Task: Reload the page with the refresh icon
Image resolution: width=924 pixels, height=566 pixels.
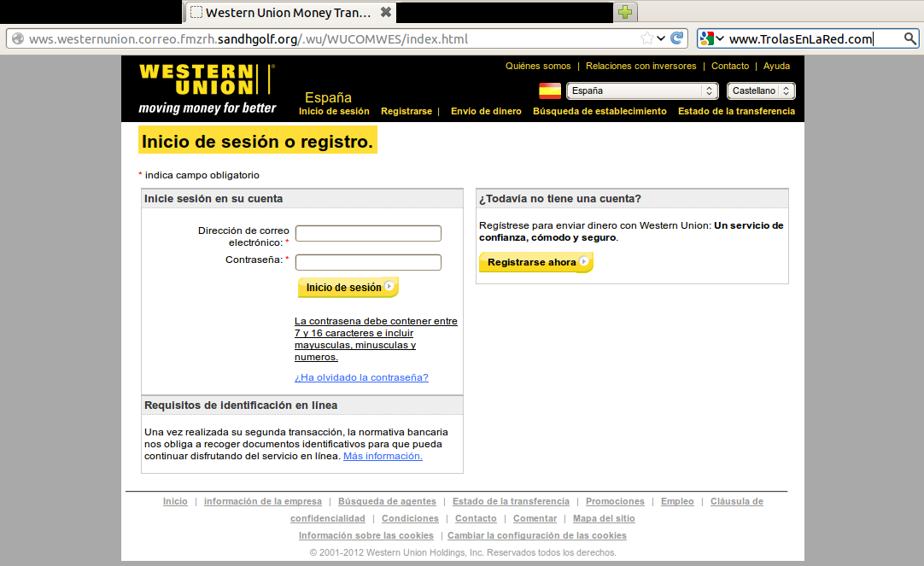Action: click(x=677, y=38)
